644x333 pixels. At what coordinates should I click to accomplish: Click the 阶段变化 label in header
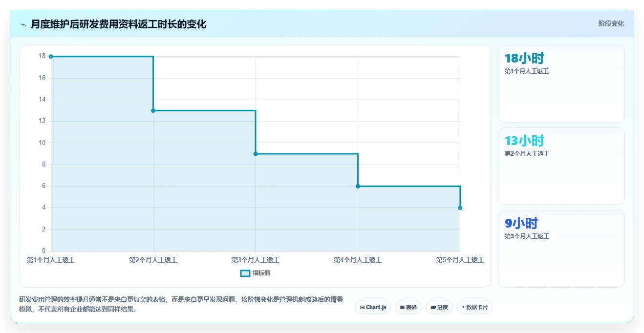[611, 23]
